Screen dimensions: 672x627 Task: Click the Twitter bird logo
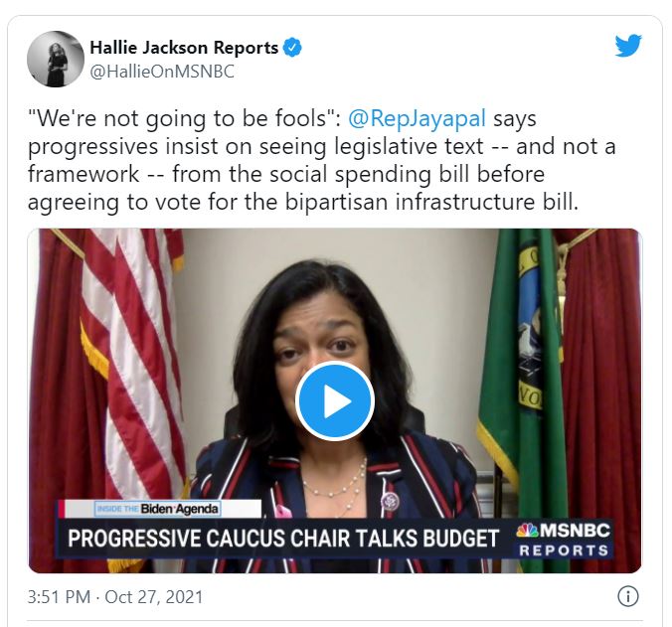tap(628, 45)
